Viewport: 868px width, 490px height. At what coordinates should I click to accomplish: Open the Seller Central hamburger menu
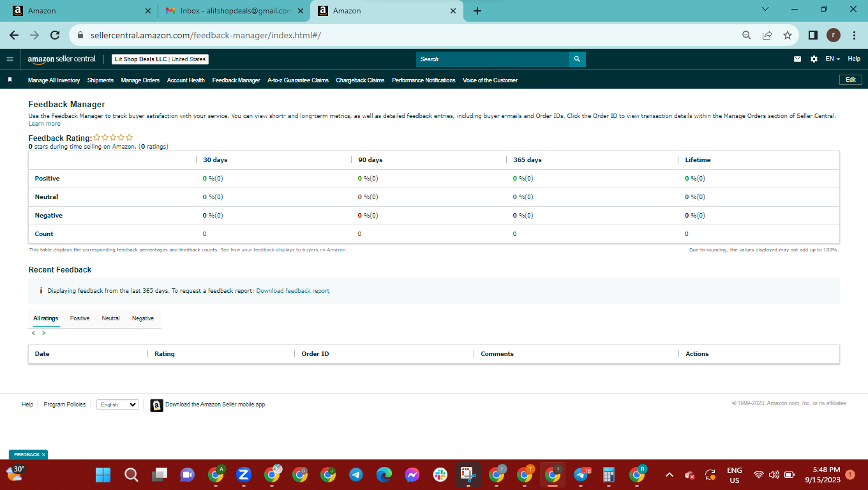(10, 59)
